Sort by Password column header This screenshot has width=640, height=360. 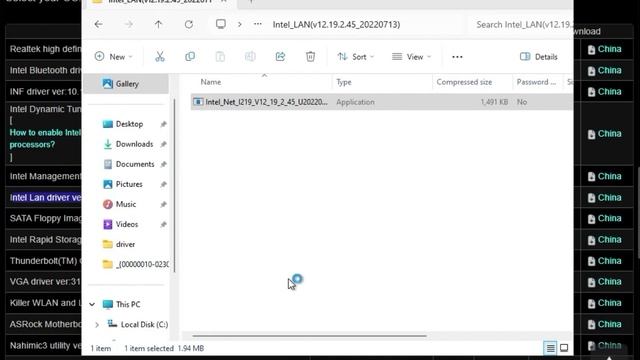pos(536,82)
